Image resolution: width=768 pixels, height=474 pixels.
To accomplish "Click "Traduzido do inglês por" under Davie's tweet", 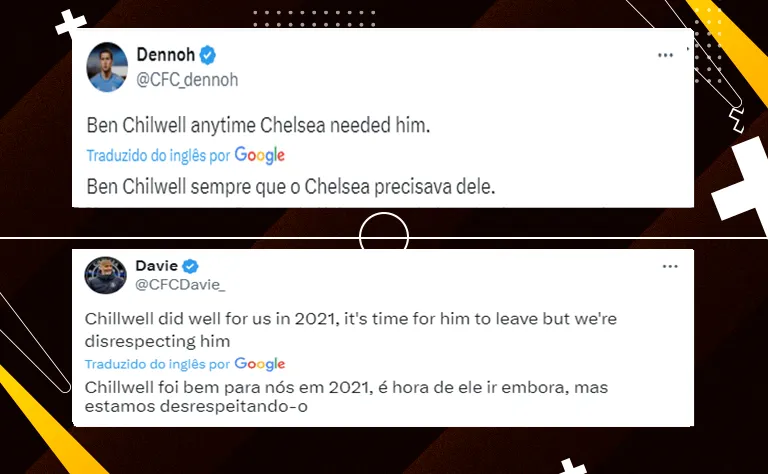I will (x=158, y=365).
